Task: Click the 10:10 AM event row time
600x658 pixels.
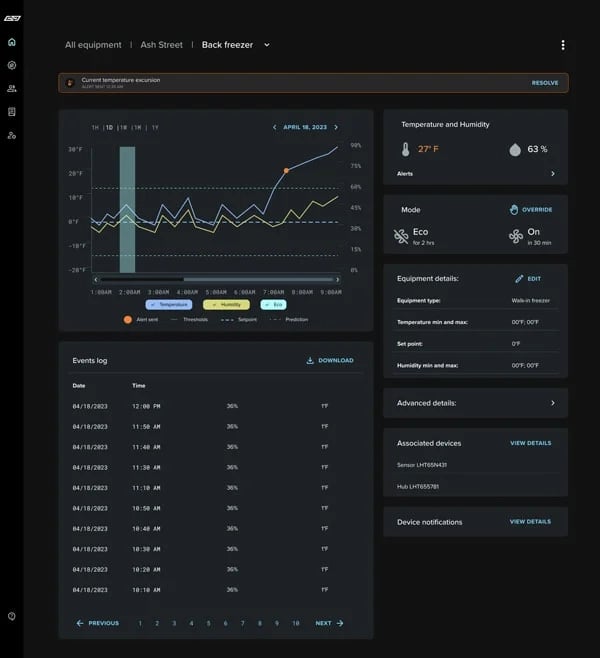Action: click(x=146, y=590)
